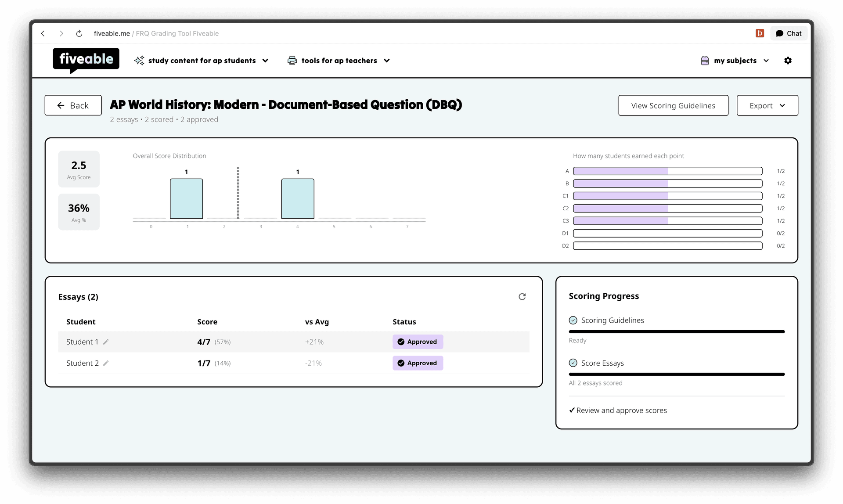This screenshot has height=504, width=843.
Task: Open Chat in the browser toolbar
Action: [x=789, y=33]
